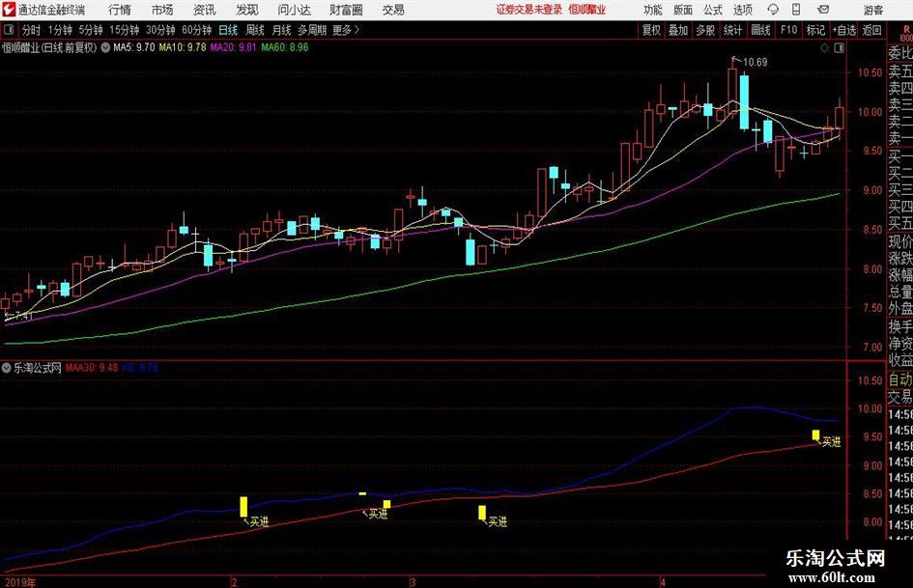Click the 返回 back button
This screenshot has width=913, height=588.
[871, 30]
